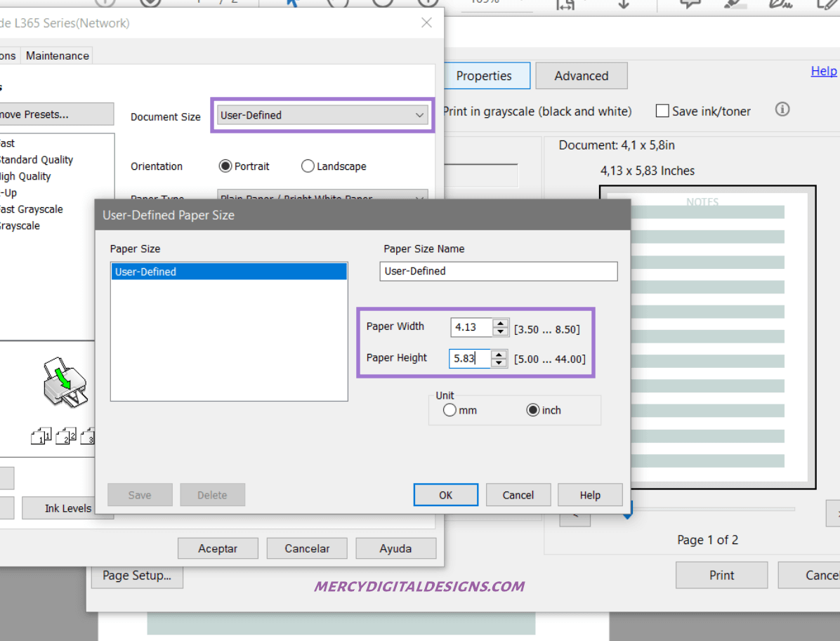
Task: Switch to the Advanced tab
Action: pos(581,75)
